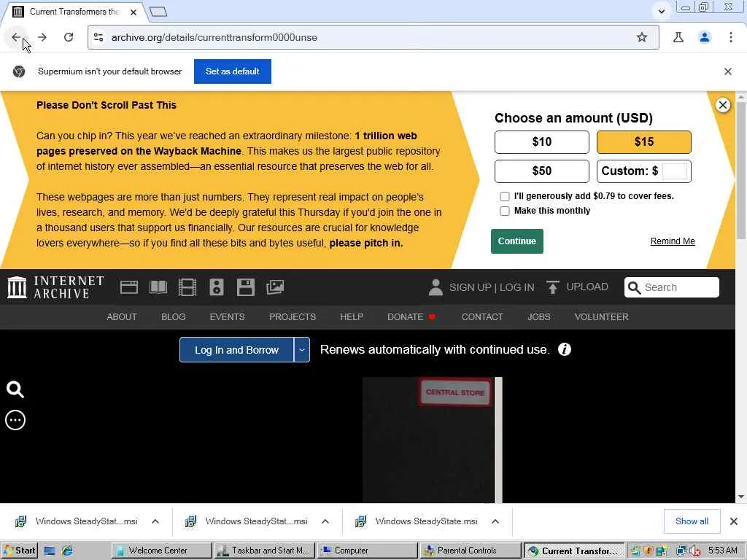Screen dimensions: 747x560
Task: Expand options for second SteadyStat download
Action: [x=325, y=521]
